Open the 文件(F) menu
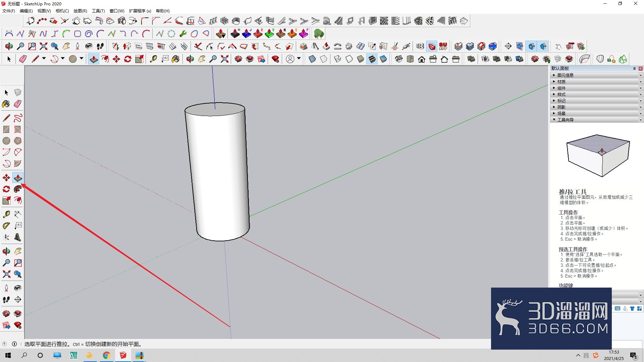Screen dimensions: 644x362 click(x=9, y=11)
